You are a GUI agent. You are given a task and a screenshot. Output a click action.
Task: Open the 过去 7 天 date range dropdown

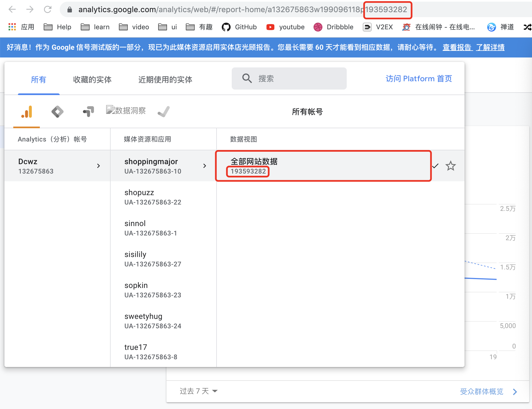pyautogui.click(x=199, y=391)
